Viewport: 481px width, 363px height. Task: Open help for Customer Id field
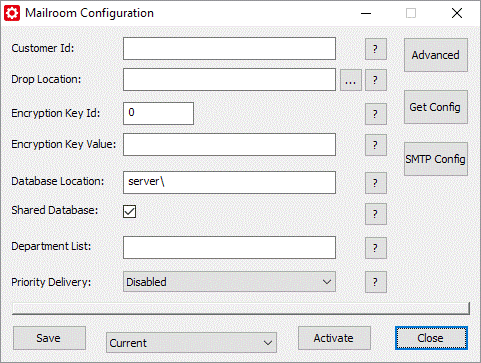pos(376,49)
